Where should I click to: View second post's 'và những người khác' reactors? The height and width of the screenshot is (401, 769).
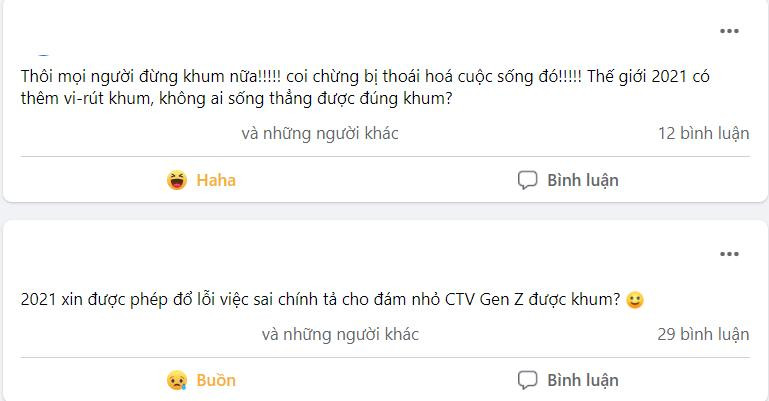pyautogui.click(x=340, y=334)
